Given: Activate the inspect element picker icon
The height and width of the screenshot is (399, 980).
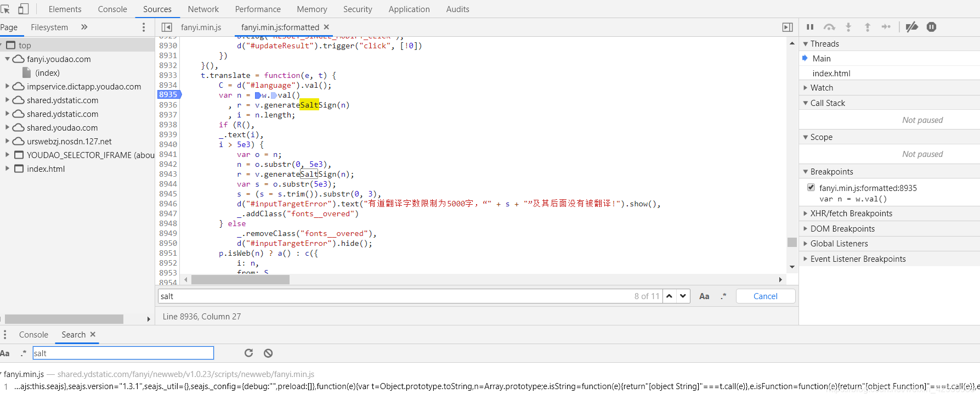Looking at the screenshot, I should coord(5,9).
